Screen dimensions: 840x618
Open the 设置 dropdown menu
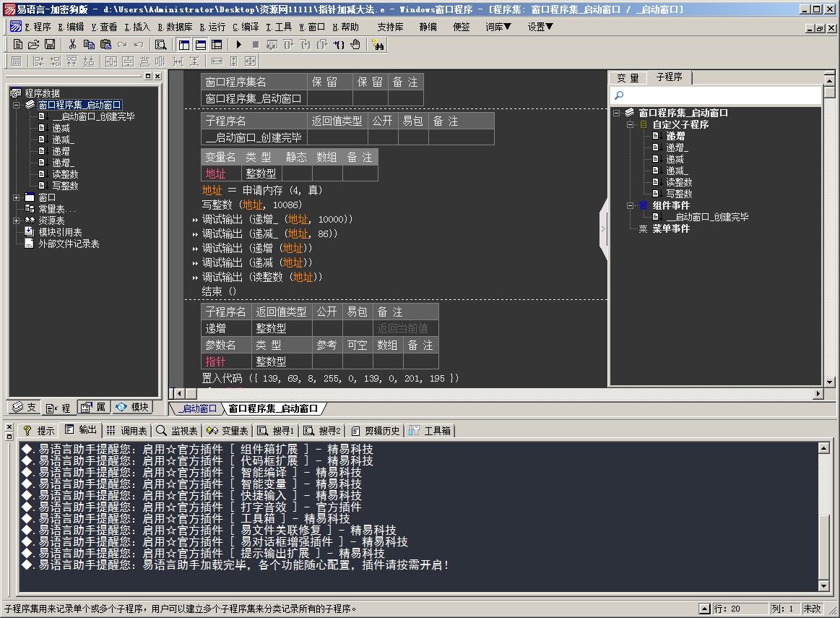tap(540, 27)
